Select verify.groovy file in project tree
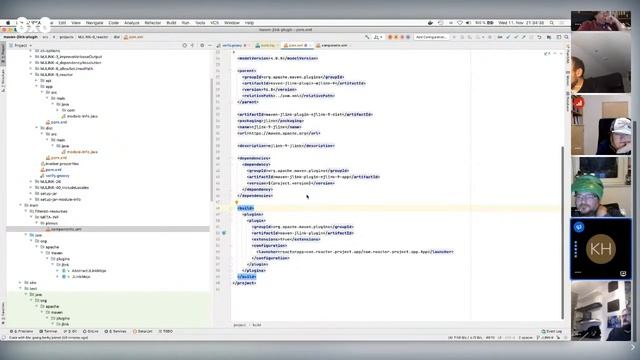 [55, 176]
